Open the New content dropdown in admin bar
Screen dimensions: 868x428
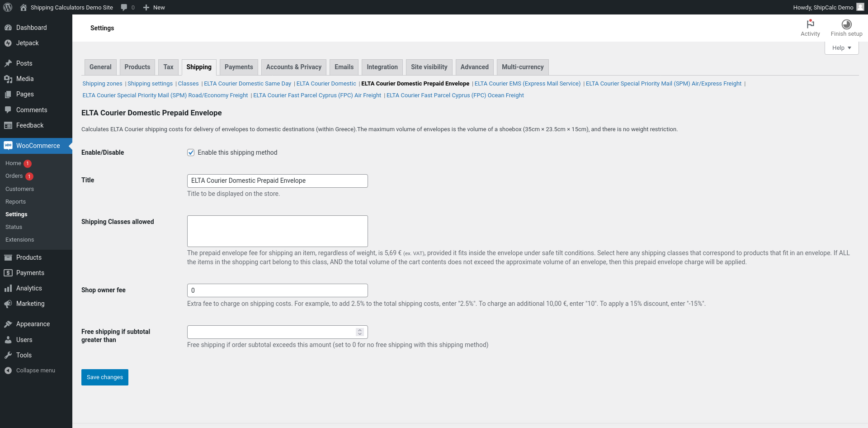tap(154, 7)
